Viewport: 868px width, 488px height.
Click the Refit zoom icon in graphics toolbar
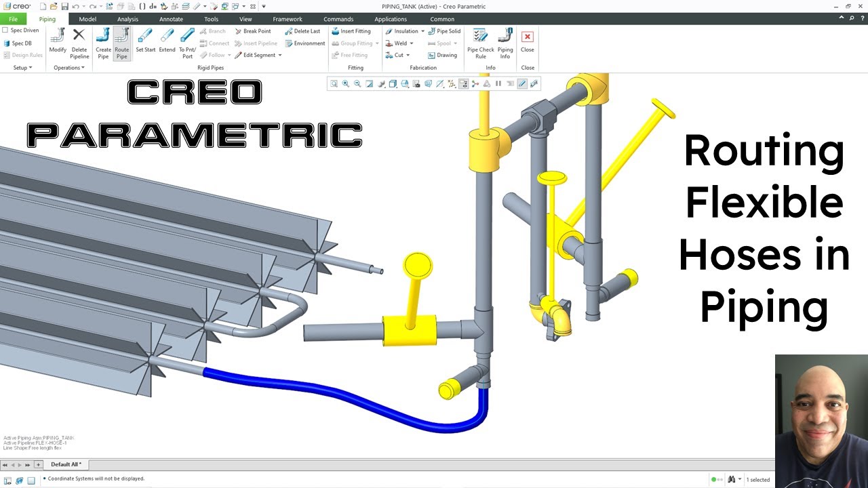click(x=334, y=84)
